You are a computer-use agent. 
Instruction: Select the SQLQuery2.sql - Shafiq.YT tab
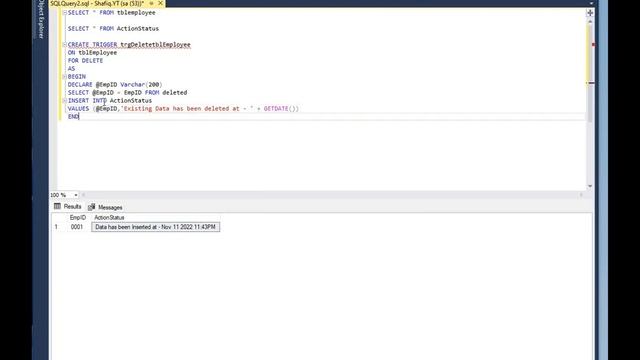point(97,3)
